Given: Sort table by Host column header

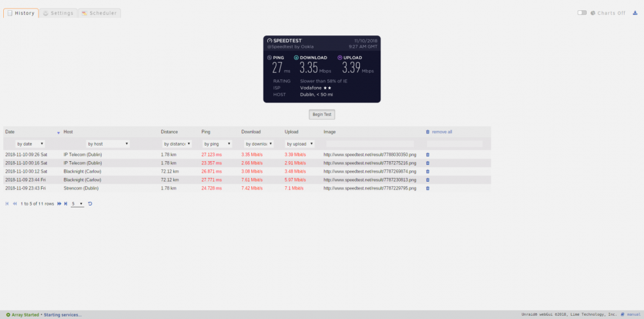Looking at the screenshot, I should tap(68, 132).
